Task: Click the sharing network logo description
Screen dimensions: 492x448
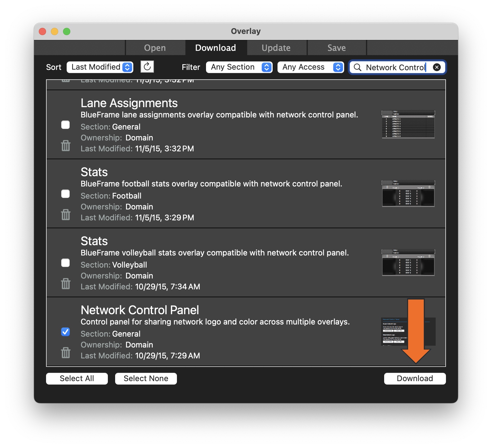Action: (215, 322)
